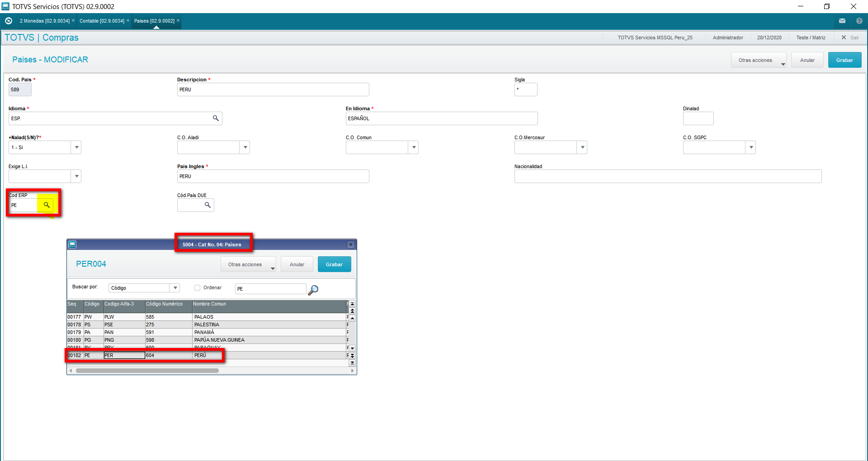Jump to first record in grid
Screen dimensions: 868x461
point(352,304)
